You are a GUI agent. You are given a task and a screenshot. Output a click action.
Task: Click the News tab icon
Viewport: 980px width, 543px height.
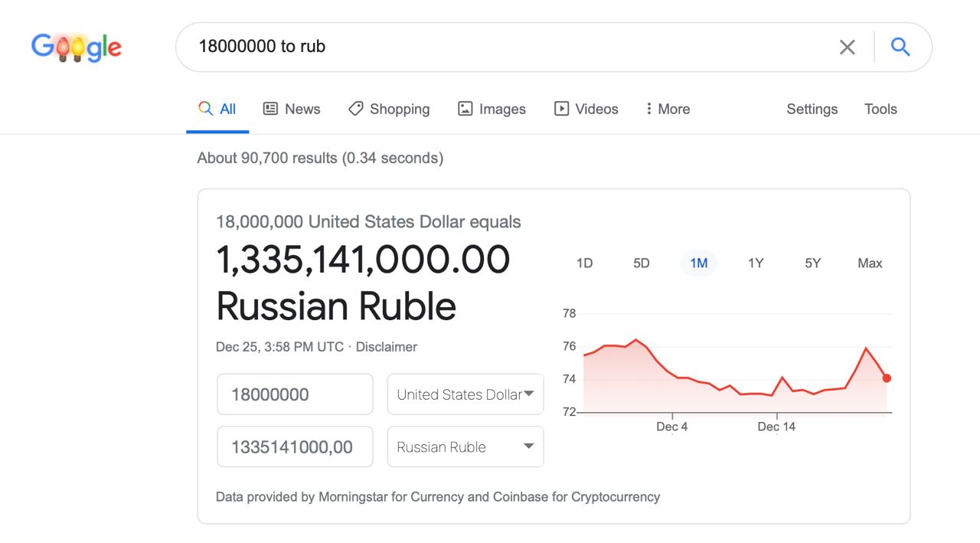[x=270, y=109]
